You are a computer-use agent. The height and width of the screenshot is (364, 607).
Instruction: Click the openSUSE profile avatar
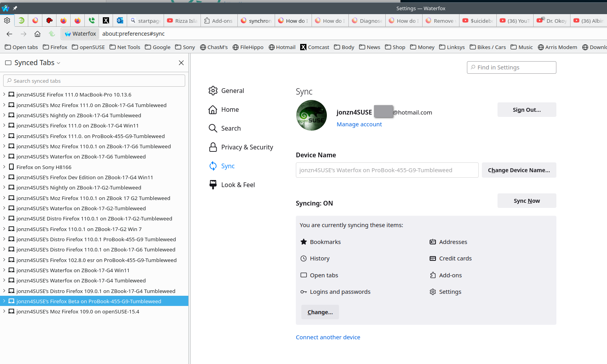coord(311,115)
